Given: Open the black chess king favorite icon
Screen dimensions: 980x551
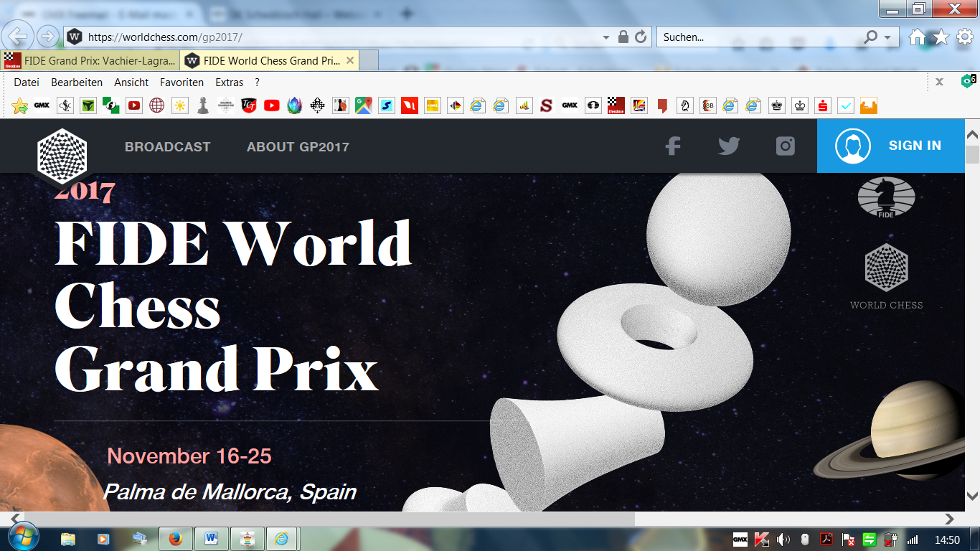Looking at the screenshot, I should tap(776, 106).
